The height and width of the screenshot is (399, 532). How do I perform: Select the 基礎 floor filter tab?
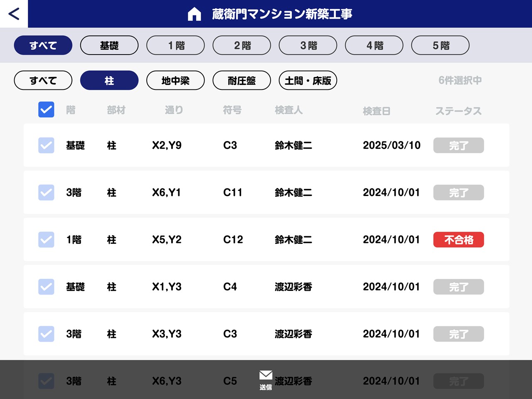pyautogui.click(x=109, y=45)
